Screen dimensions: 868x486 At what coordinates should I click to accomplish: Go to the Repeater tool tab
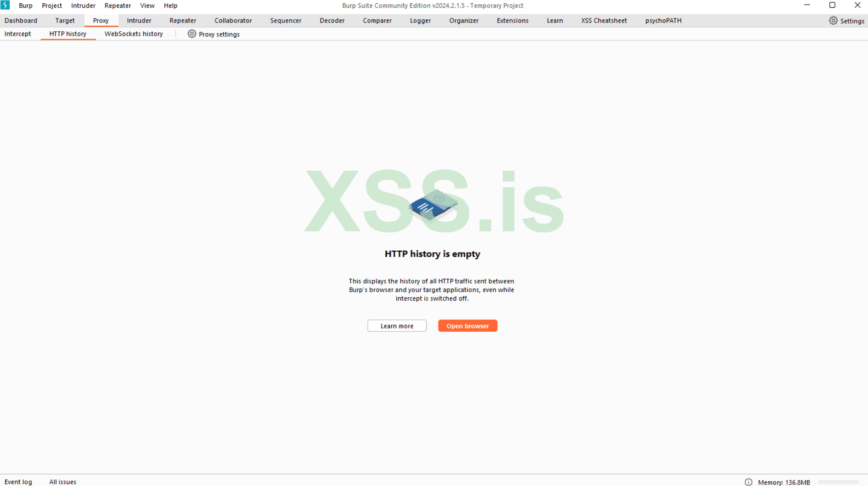tap(183, 21)
